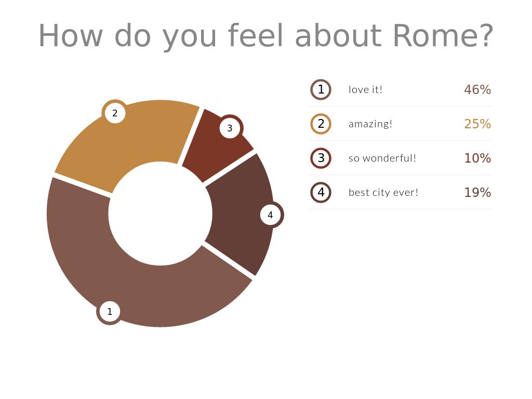
Task: Select legend badge 1 beside 'love it!'
Action: pyautogui.click(x=321, y=89)
